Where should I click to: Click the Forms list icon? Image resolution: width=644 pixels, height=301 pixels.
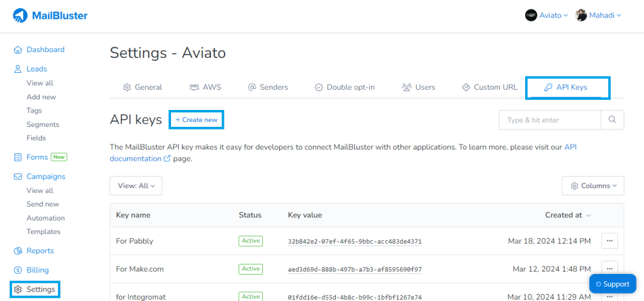pyautogui.click(x=18, y=157)
